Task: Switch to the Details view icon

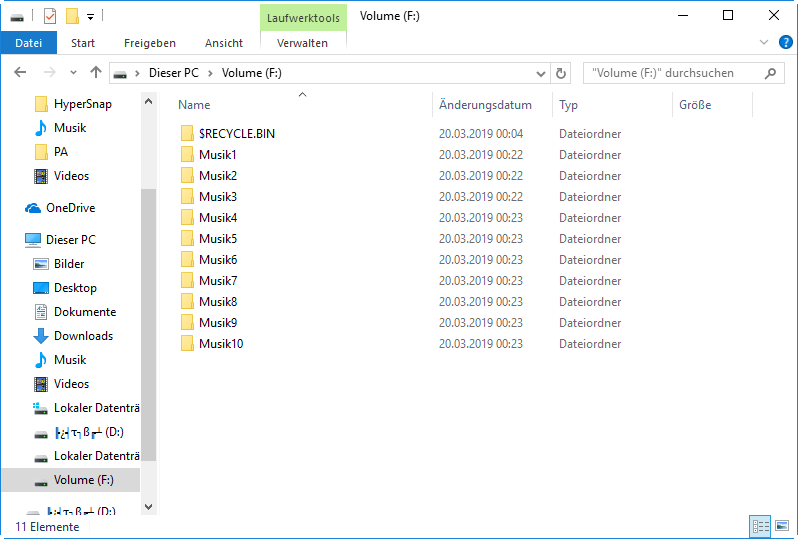Action: 760,526
